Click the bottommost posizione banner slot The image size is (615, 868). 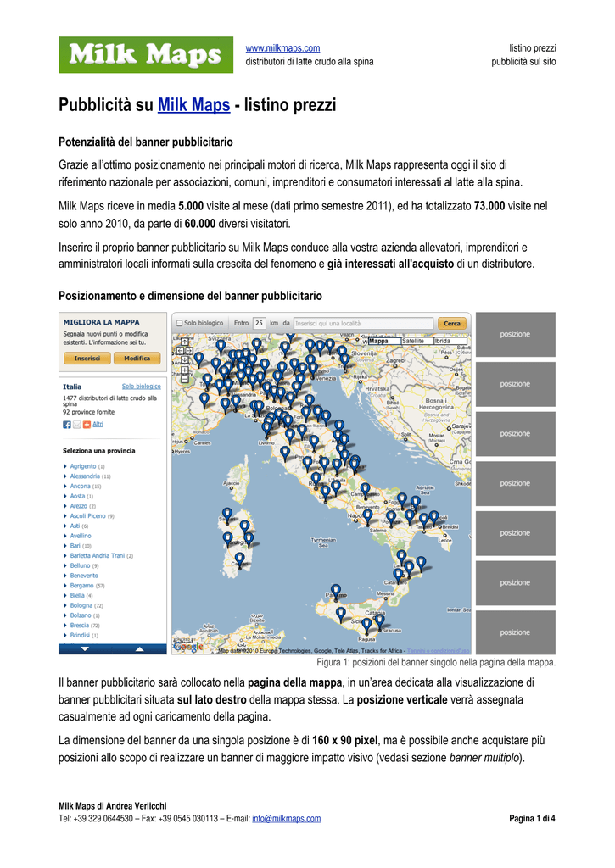pyautogui.click(x=515, y=632)
